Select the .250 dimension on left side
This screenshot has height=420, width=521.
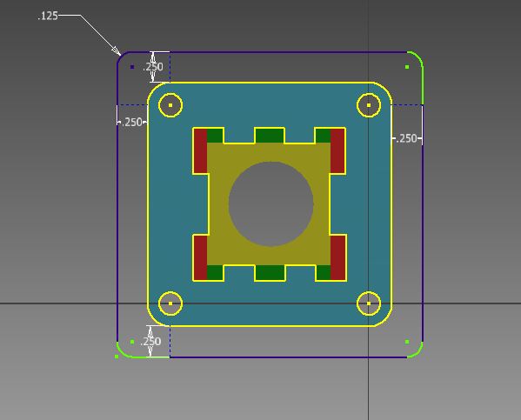point(132,123)
